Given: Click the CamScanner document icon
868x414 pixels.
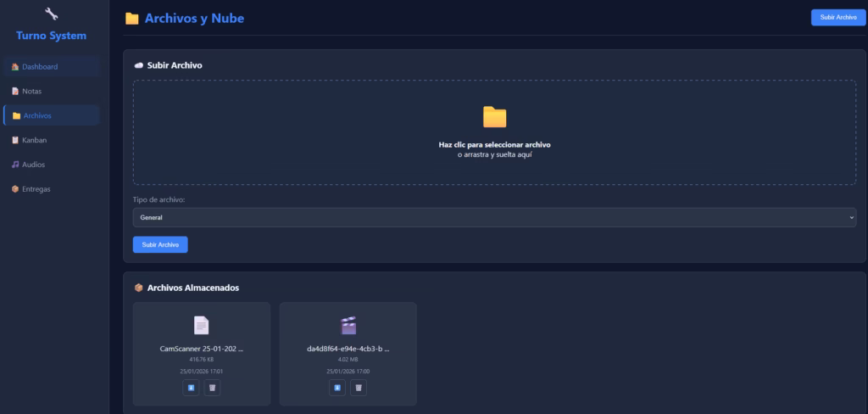Looking at the screenshot, I should [x=201, y=325].
